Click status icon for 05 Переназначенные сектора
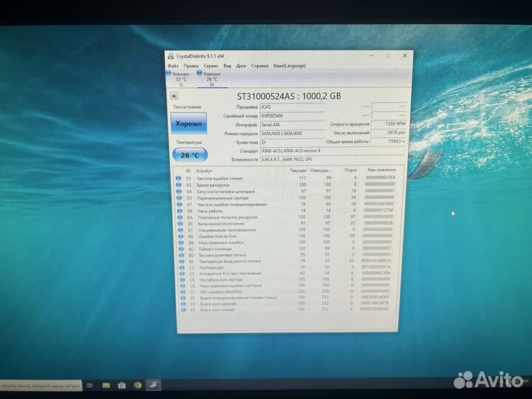 [x=180, y=198]
